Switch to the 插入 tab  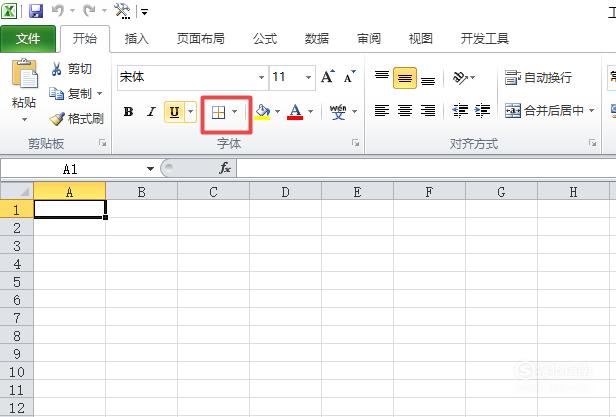point(136,39)
